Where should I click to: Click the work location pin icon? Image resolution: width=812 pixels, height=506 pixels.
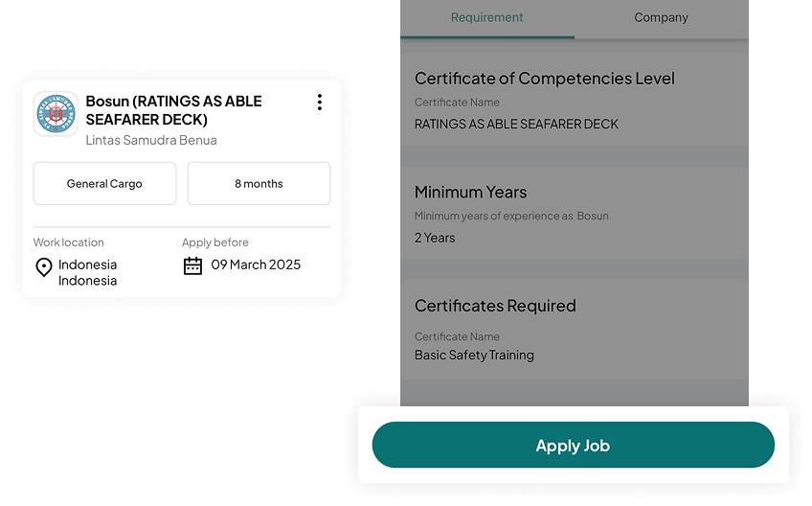pos(43,268)
